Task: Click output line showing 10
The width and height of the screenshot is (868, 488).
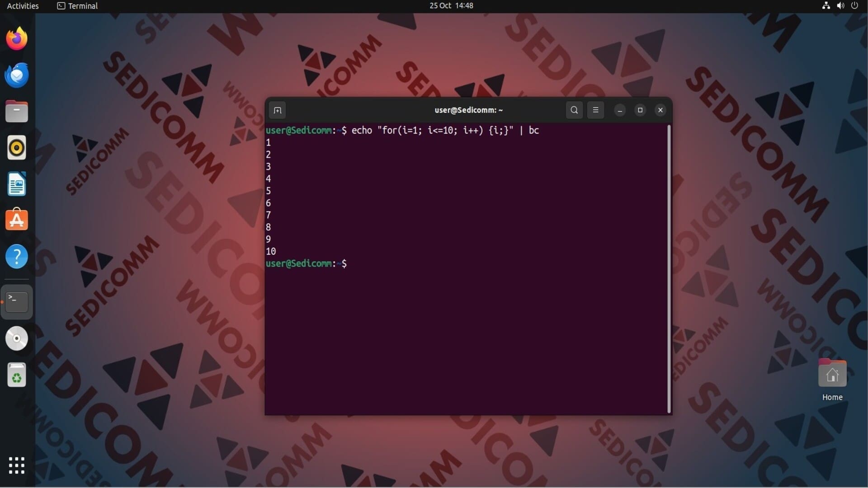Action: coord(271,252)
